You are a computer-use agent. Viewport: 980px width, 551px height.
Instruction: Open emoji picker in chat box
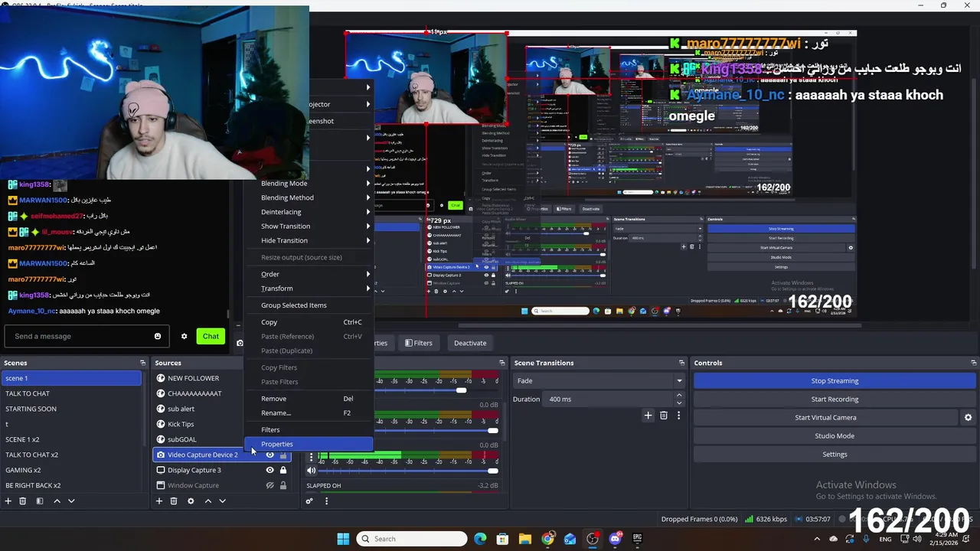(158, 336)
